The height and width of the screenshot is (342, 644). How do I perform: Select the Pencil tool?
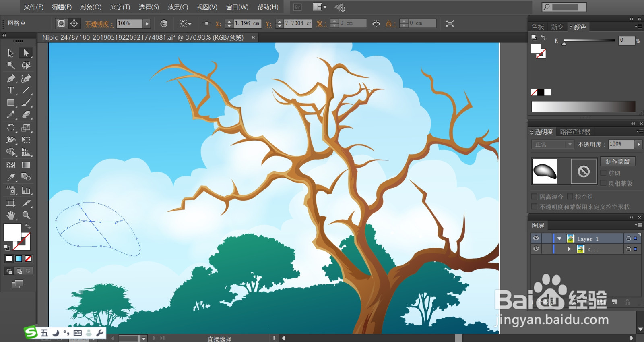point(11,115)
